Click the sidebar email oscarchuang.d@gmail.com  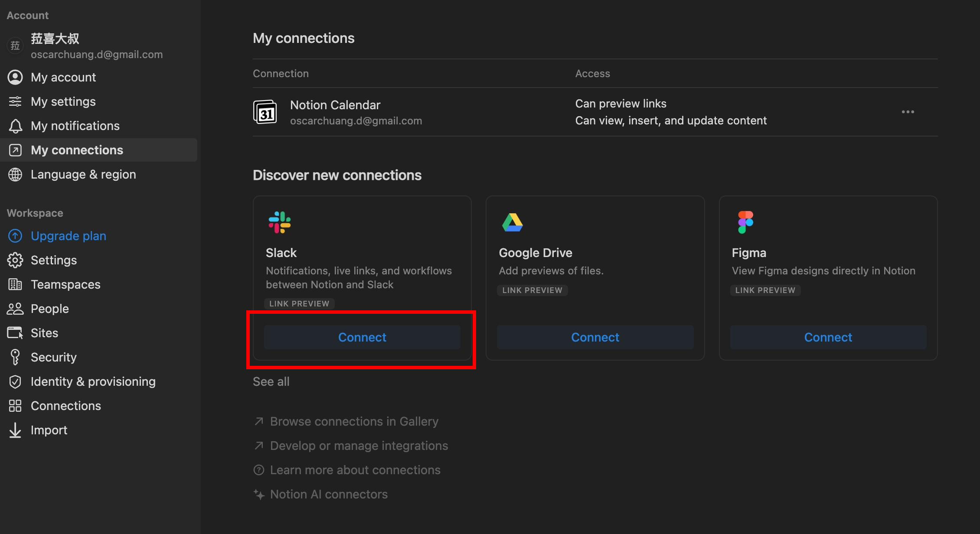(97, 55)
